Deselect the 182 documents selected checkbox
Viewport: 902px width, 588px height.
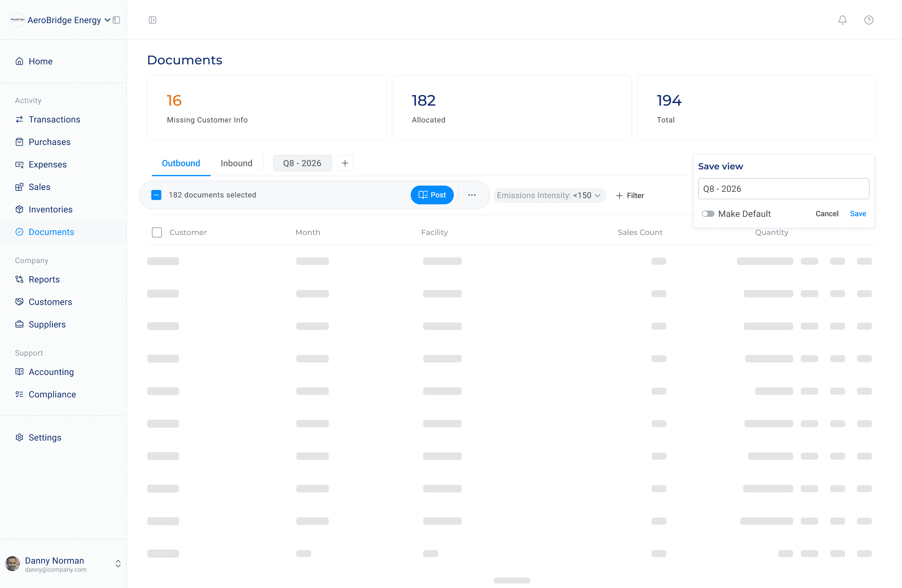[x=156, y=195]
